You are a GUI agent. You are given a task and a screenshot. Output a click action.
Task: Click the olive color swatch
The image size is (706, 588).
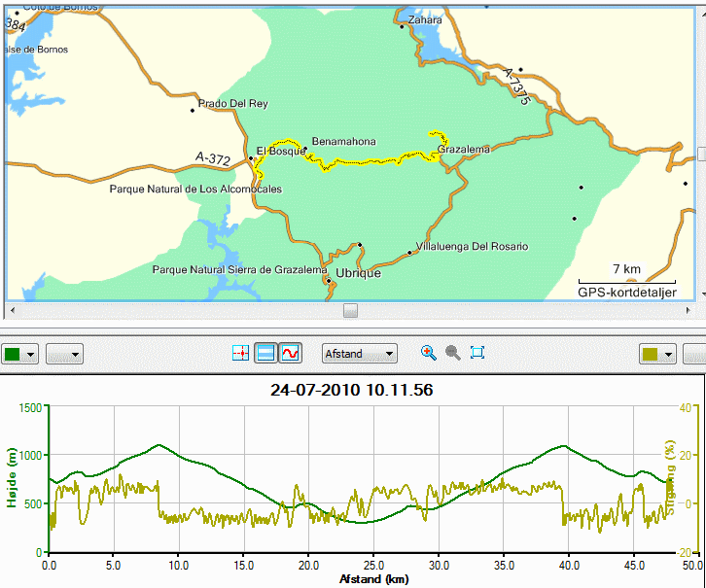click(x=651, y=354)
